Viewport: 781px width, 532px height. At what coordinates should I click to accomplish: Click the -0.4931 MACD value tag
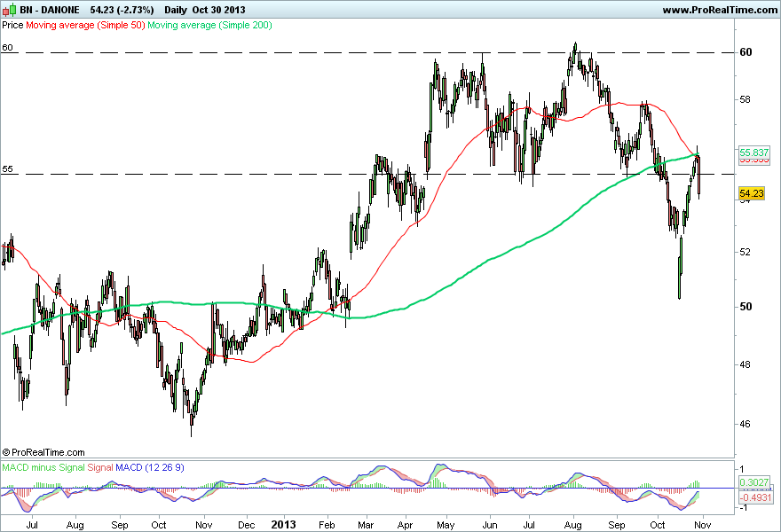coord(755,497)
